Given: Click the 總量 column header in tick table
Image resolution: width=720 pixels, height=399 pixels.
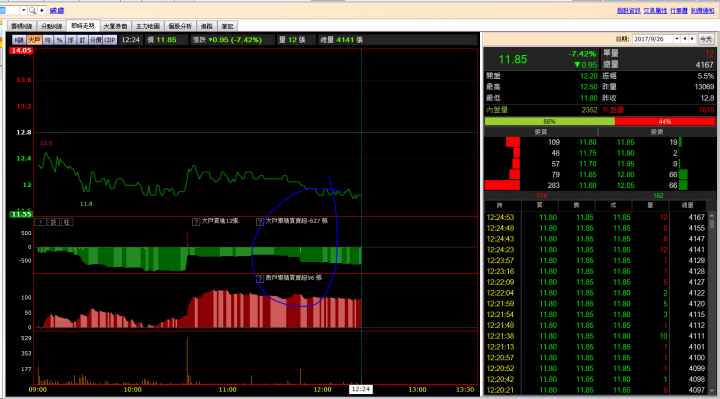Looking at the screenshot, I should coord(687,205).
